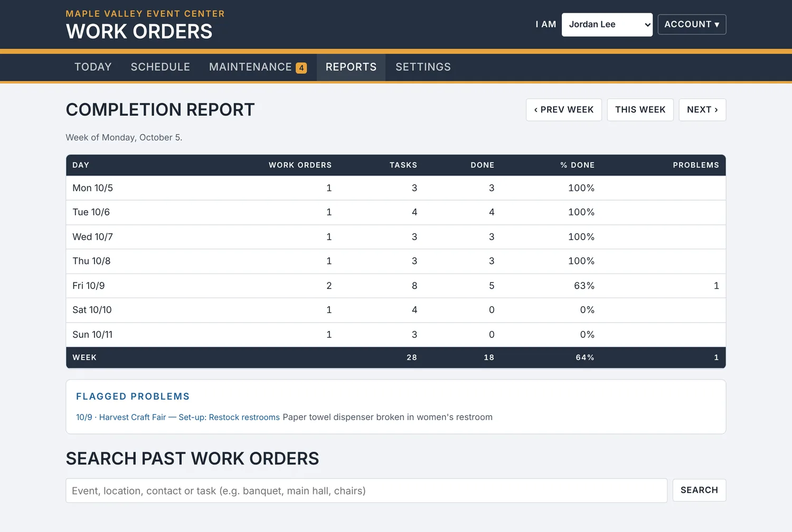Select the Sun 10/11 row label
Image resolution: width=792 pixels, height=532 pixels.
[x=93, y=335]
